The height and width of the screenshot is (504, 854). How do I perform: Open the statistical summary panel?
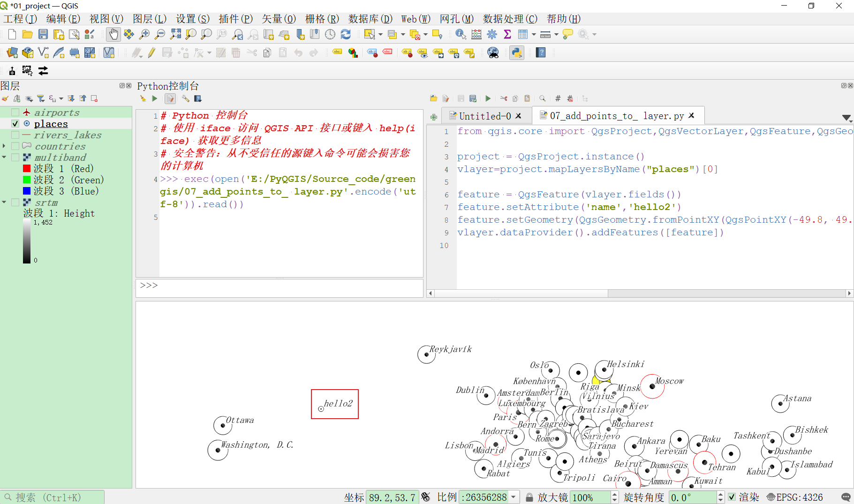(507, 34)
